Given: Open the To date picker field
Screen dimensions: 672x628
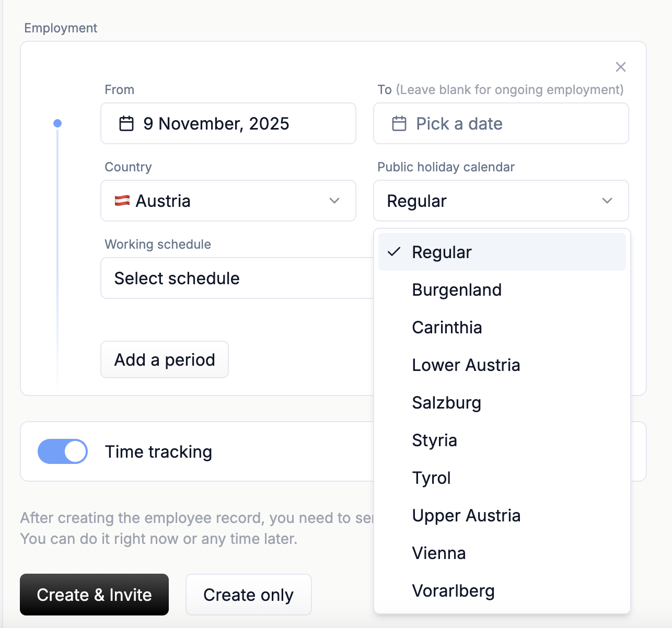Looking at the screenshot, I should 501,124.
